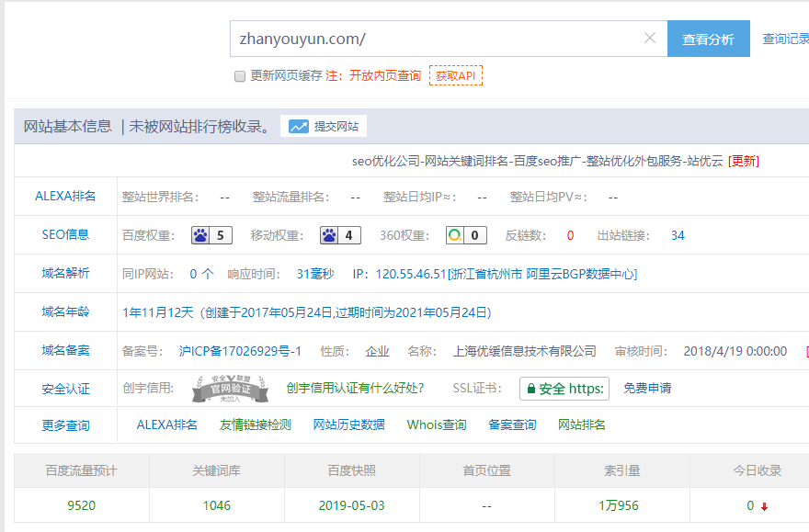Open the 域名年龄 row header link
809x532 pixels.
65,311
